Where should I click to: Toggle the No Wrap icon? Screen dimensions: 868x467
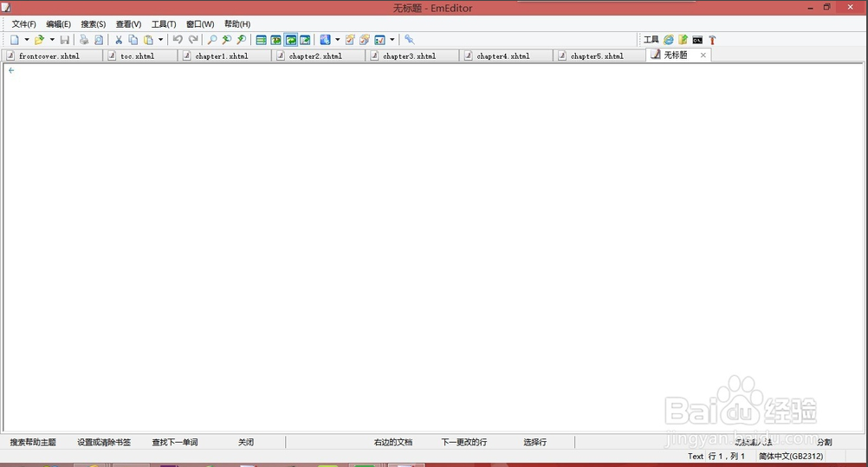(262, 40)
